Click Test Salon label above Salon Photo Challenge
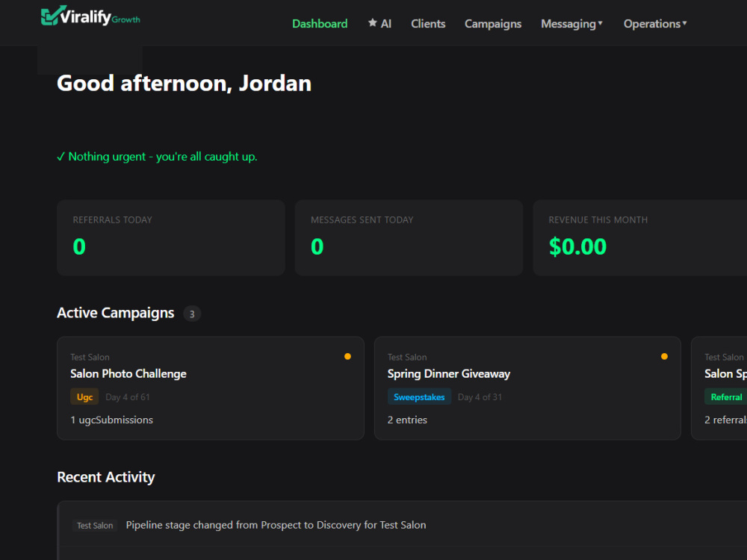The image size is (747, 560). [x=90, y=357]
